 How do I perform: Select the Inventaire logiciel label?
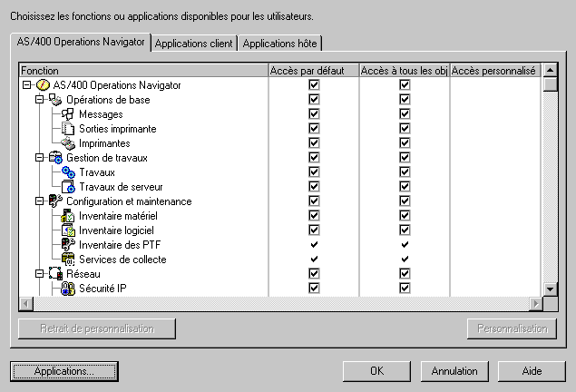tap(116, 230)
